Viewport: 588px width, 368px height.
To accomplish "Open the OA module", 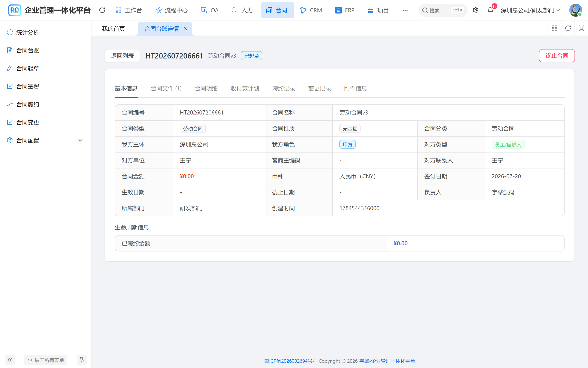I will click(210, 10).
